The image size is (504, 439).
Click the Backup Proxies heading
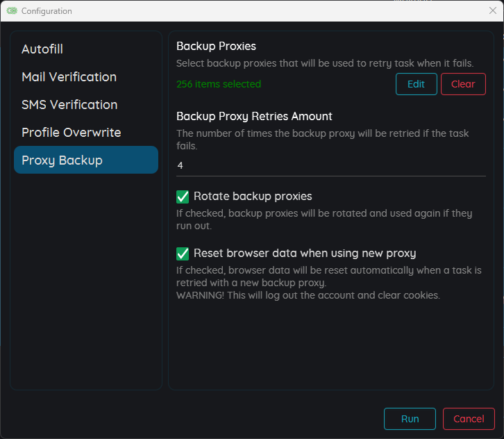point(216,46)
